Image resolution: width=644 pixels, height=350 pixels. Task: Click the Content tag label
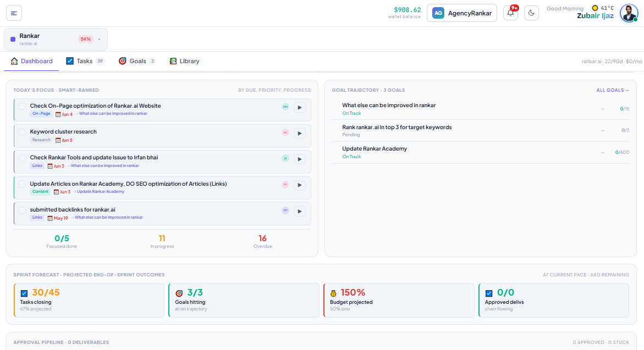pyautogui.click(x=40, y=192)
